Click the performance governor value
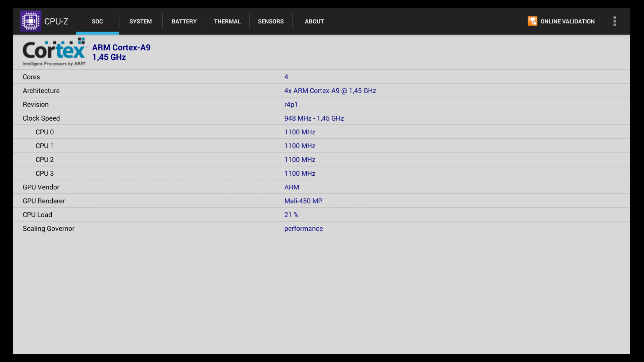 pos(304,229)
